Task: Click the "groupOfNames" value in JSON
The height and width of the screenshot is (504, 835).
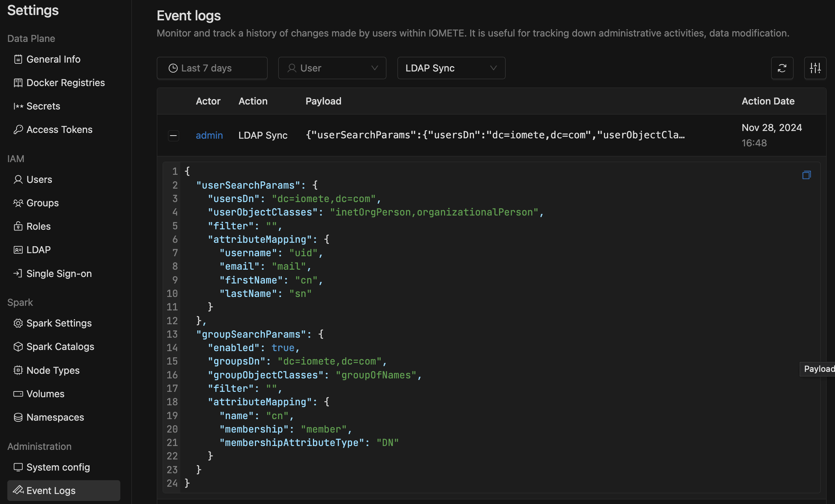Action: (x=376, y=375)
